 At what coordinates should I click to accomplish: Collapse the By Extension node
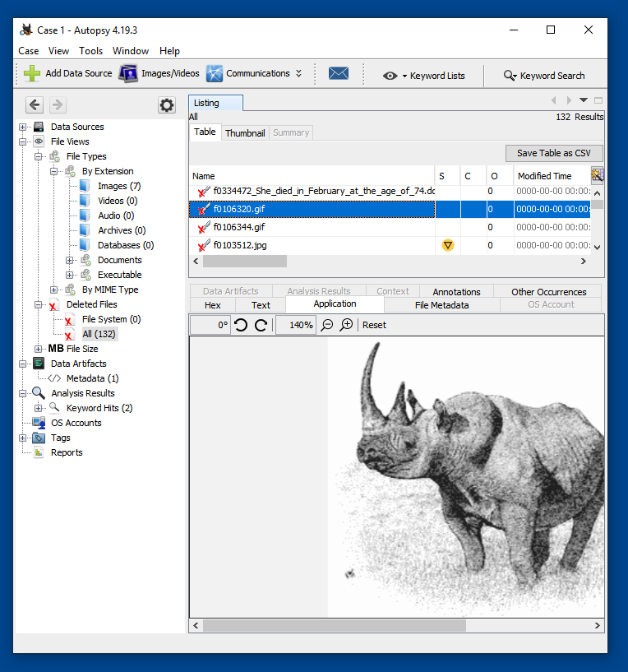pos(53,171)
